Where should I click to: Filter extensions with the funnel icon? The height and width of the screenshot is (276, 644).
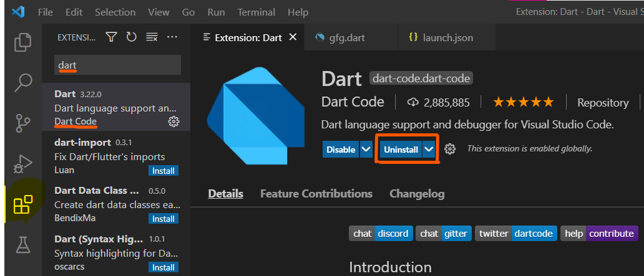click(111, 37)
